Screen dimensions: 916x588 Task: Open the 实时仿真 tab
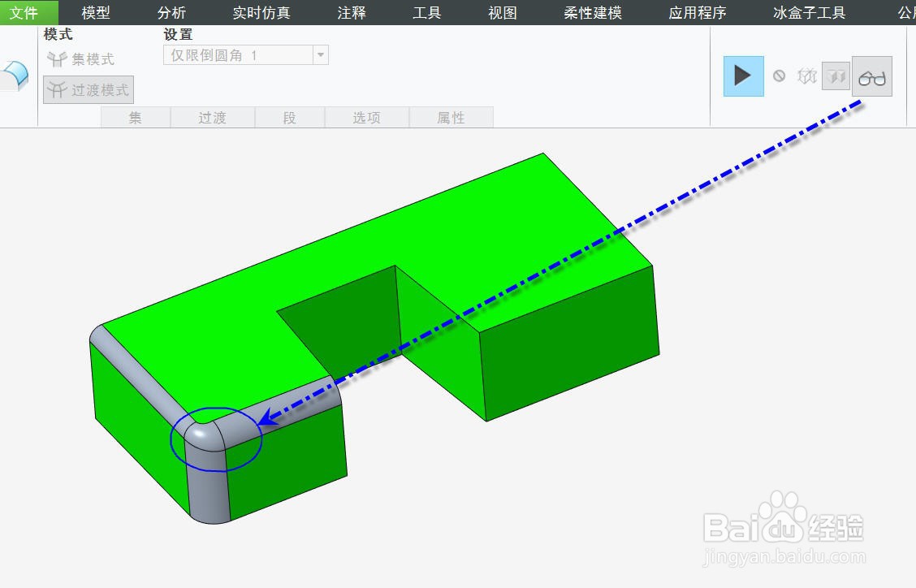(x=261, y=12)
